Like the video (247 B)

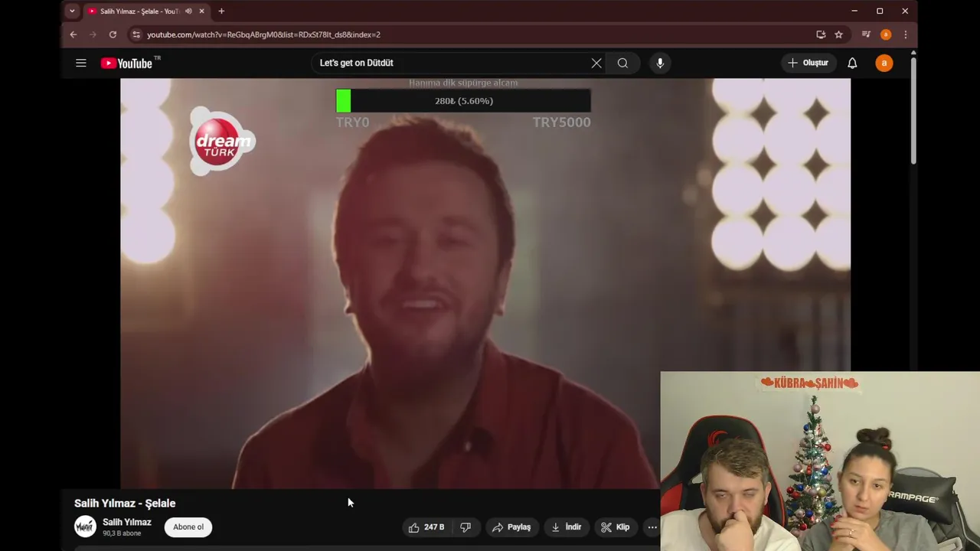(x=426, y=527)
